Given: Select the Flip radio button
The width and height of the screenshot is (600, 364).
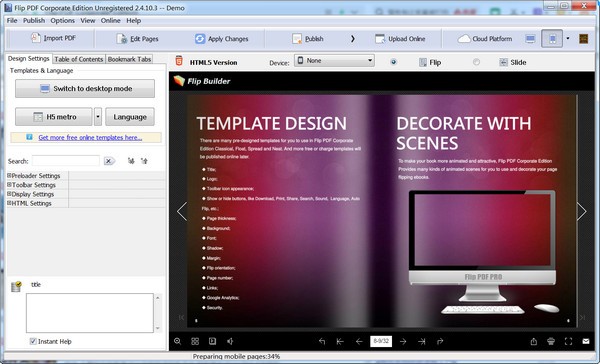Looking at the screenshot, I should pyautogui.click(x=393, y=62).
